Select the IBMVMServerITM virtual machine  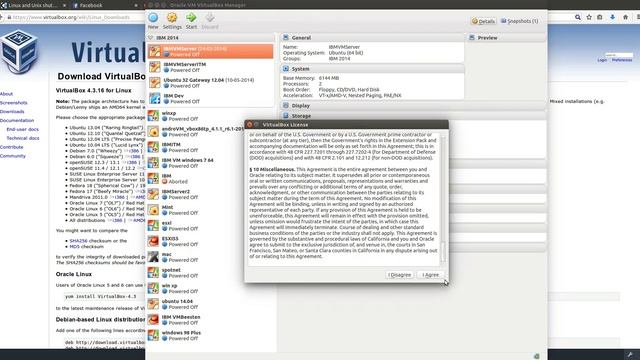coord(211,67)
